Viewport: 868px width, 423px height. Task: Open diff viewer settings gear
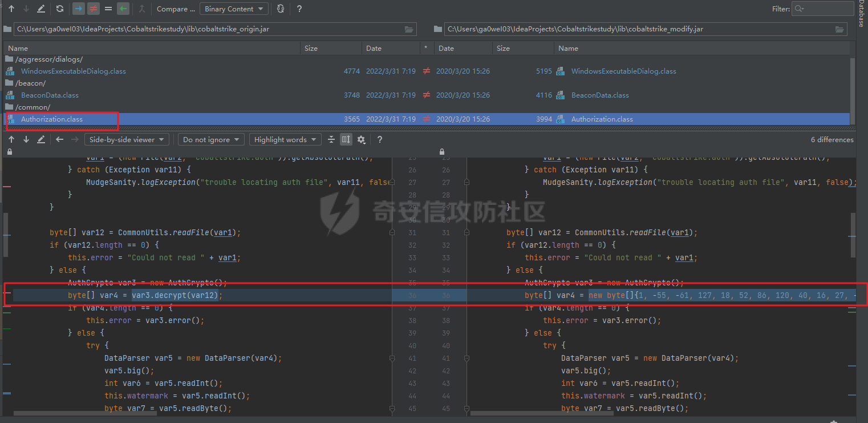(361, 139)
